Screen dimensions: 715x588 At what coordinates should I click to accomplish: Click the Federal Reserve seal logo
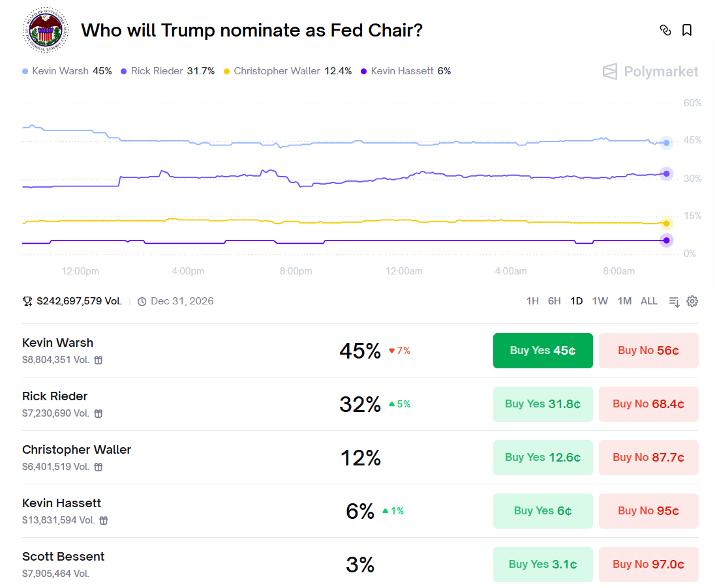[x=45, y=31]
